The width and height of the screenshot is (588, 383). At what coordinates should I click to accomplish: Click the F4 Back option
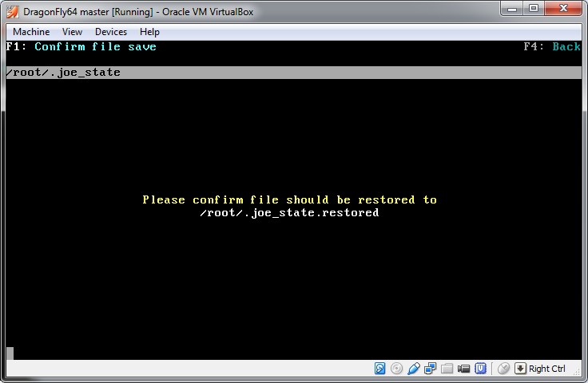[x=552, y=47]
